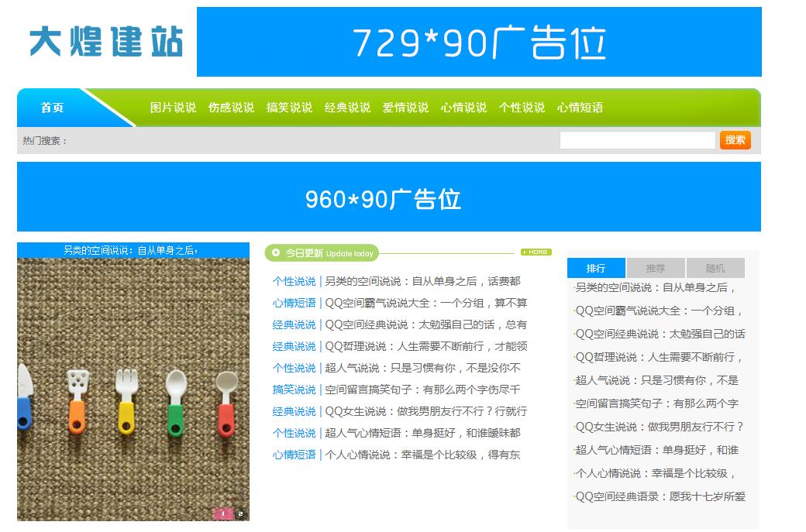Click the 729*90 banner advertisement
The height and width of the screenshot is (532, 806).
click(479, 42)
